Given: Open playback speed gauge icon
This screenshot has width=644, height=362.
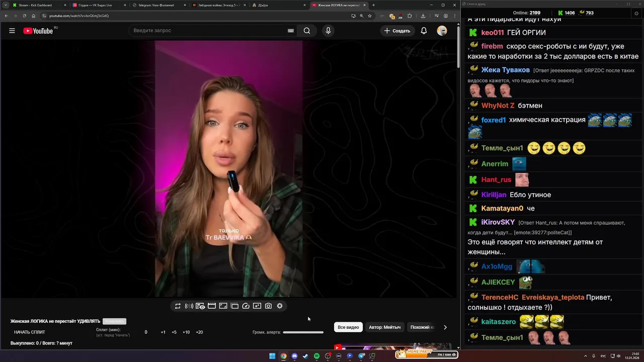Looking at the screenshot, I should 246,306.
